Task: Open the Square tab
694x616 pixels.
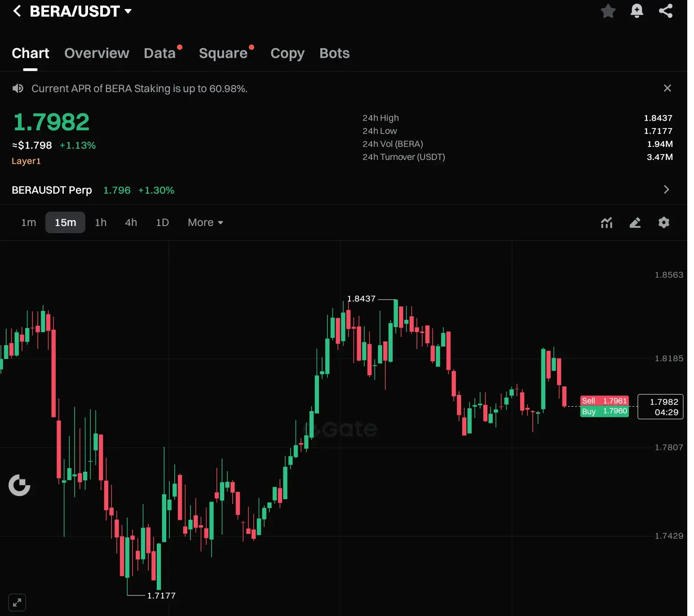Action: click(x=223, y=53)
